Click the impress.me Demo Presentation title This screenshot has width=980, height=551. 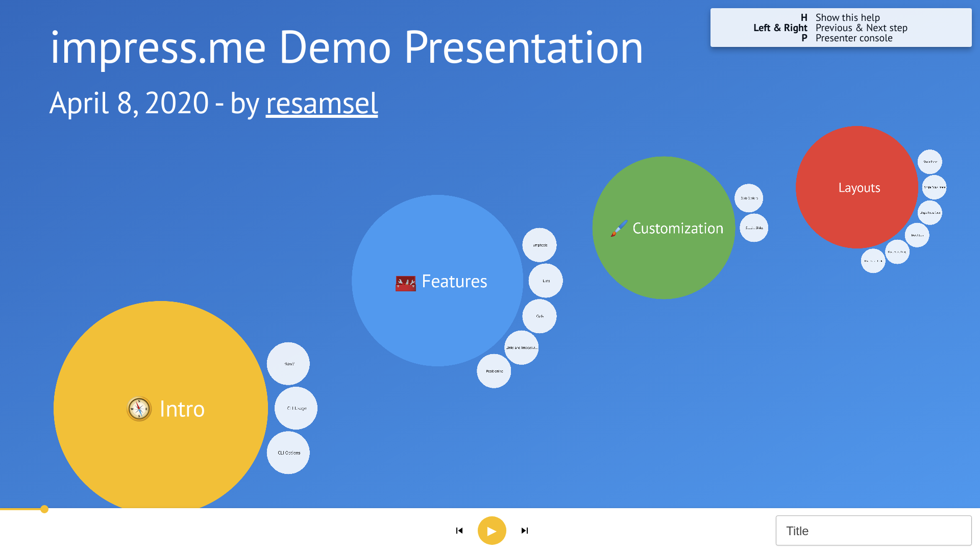pos(347,47)
